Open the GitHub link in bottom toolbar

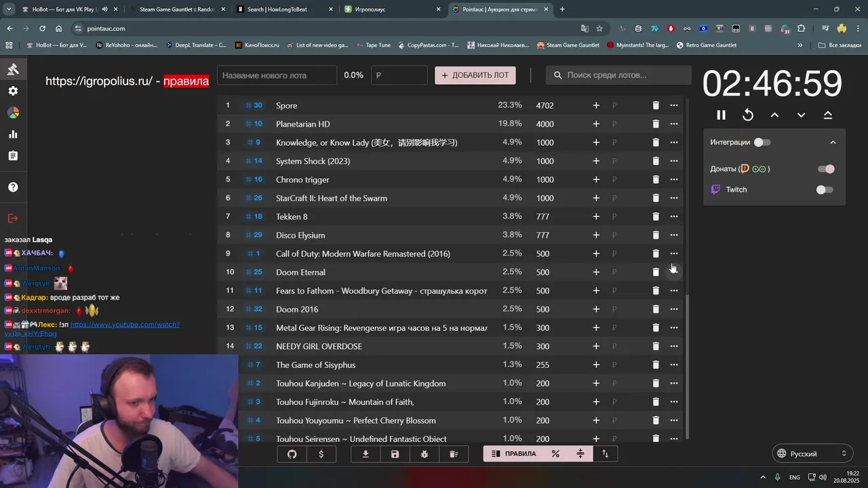[292, 454]
